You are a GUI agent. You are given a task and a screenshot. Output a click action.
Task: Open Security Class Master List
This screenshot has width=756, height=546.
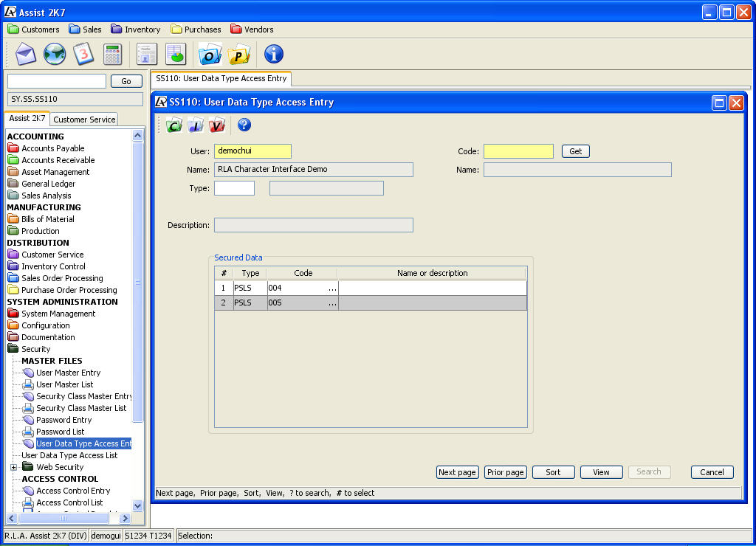point(75,408)
